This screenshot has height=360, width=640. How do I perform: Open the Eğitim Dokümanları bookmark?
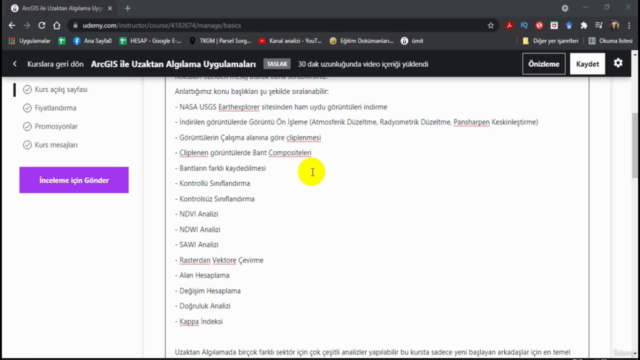point(361,41)
